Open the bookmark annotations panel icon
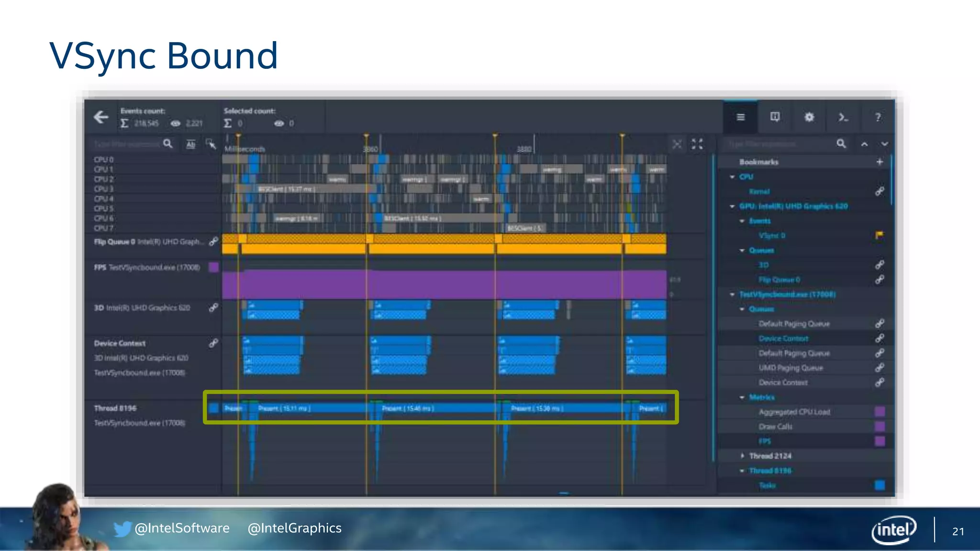The height and width of the screenshot is (551, 980). point(775,117)
